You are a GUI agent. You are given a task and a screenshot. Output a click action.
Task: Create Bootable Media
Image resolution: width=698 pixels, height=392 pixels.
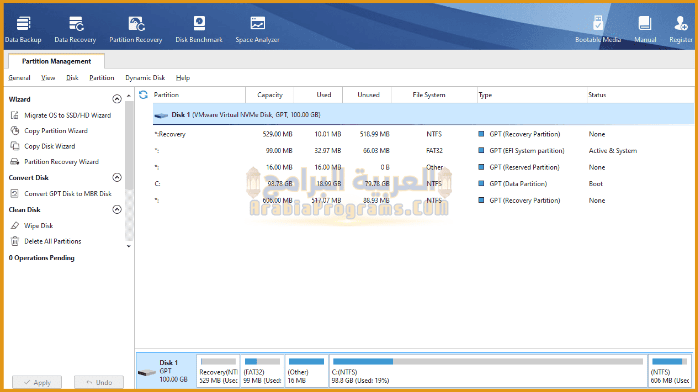click(x=598, y=29)
